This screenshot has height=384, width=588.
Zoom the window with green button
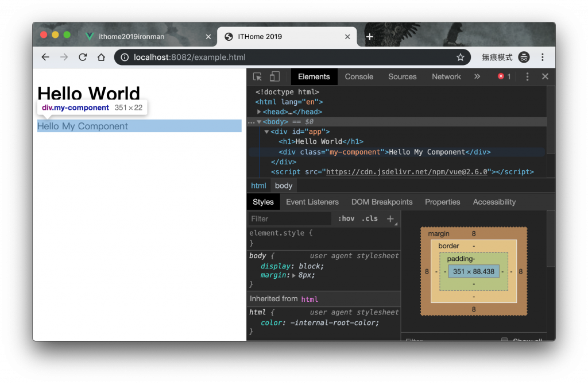point(67,35)
